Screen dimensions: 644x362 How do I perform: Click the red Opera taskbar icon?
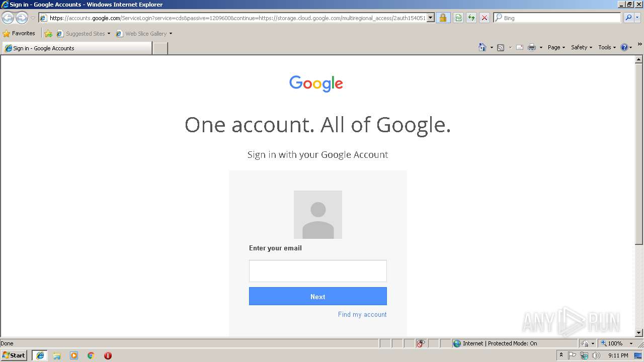(x=108, y=355)
